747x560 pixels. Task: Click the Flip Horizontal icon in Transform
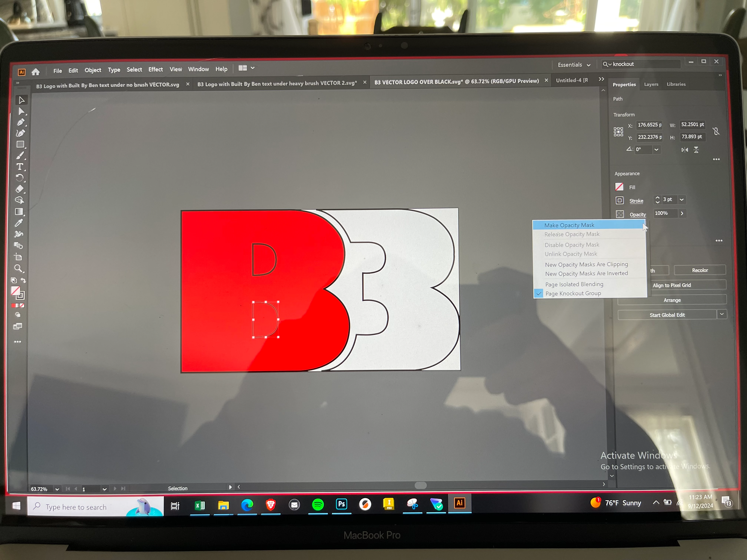pos(685,150)
